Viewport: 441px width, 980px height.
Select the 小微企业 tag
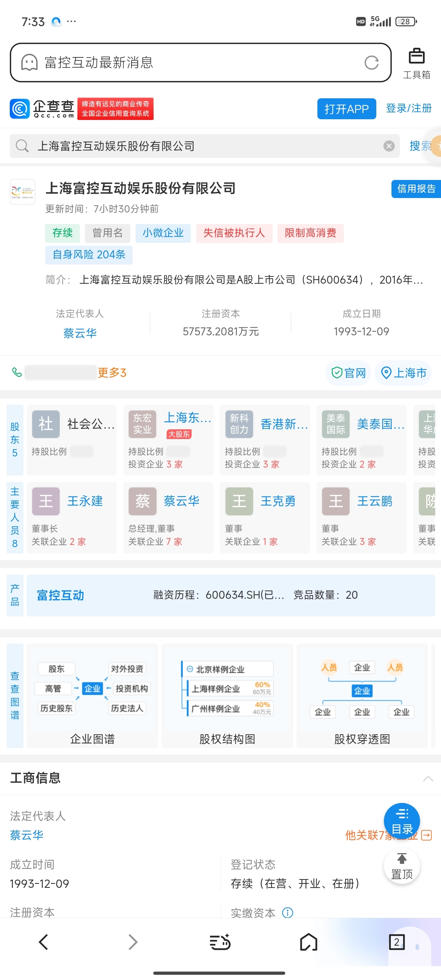point(163,233)
